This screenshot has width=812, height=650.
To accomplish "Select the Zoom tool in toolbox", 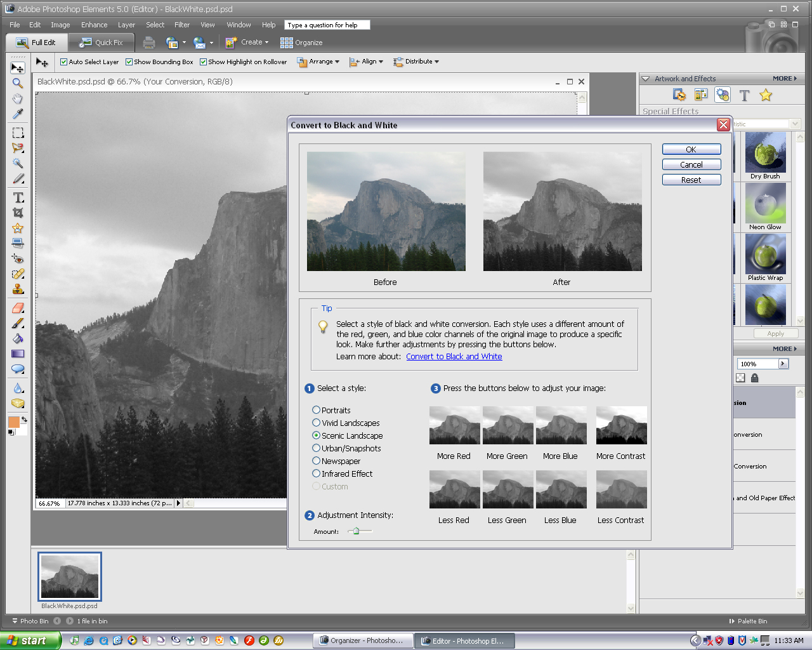I will click(x=18, y=83).
